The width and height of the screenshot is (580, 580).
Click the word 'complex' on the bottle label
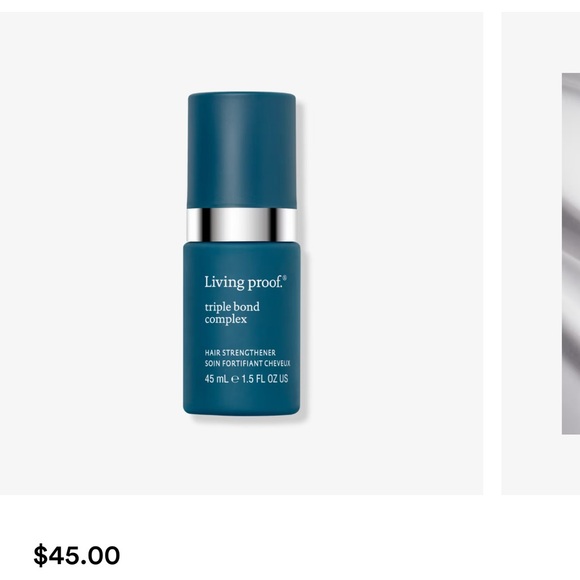(226, 320)
